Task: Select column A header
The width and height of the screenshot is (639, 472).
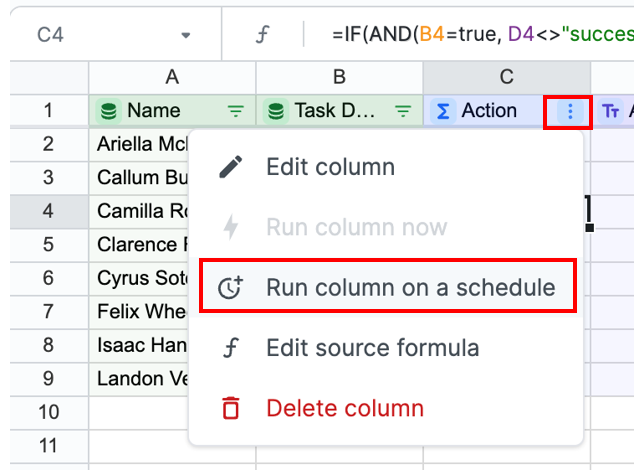Action: [x=172, y=77]
